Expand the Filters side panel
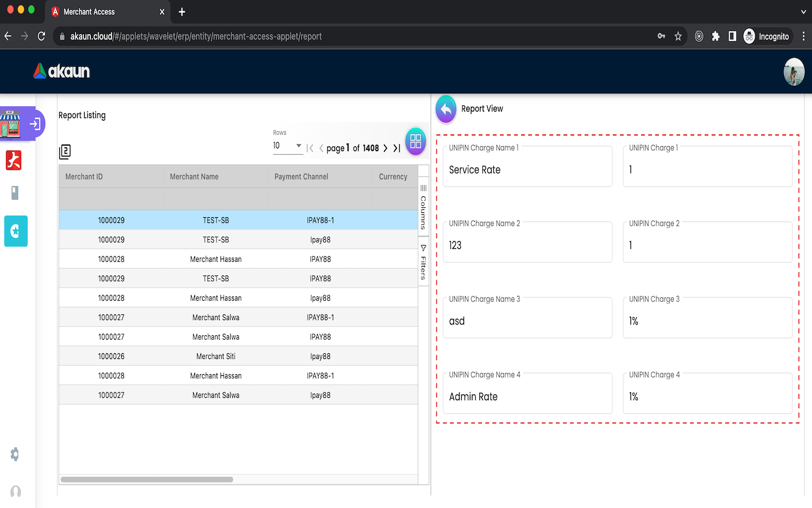The height and width of the screenshot is (508, 812). pyautogui.click(x=423, y=262)
